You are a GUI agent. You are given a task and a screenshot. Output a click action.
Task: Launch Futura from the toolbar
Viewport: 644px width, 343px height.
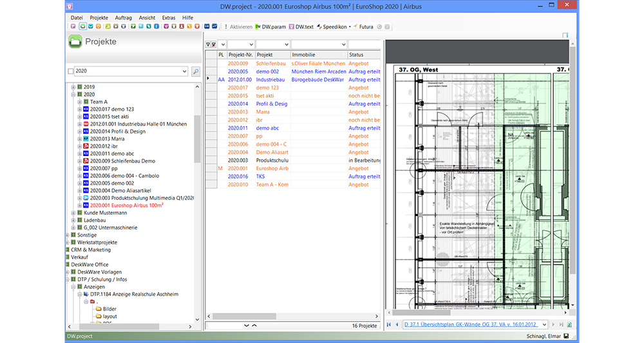click(x=363, y=27)
